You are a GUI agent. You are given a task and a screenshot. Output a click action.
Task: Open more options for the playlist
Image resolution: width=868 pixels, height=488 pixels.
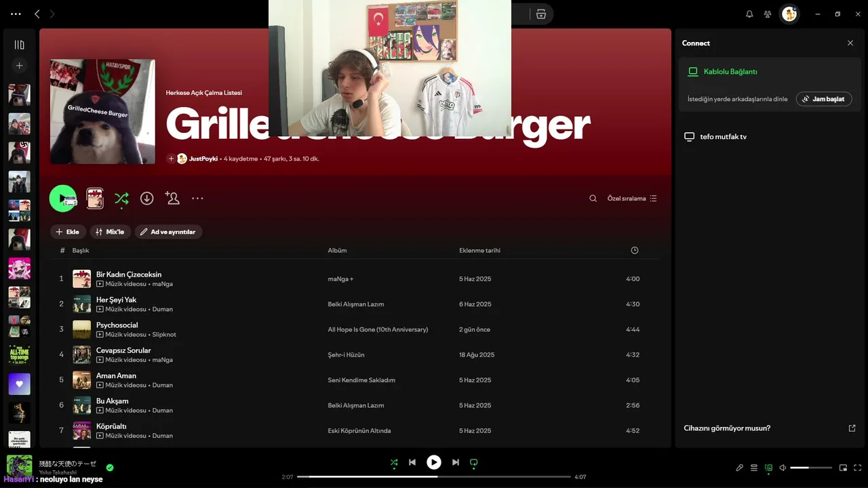click(197, 199)
